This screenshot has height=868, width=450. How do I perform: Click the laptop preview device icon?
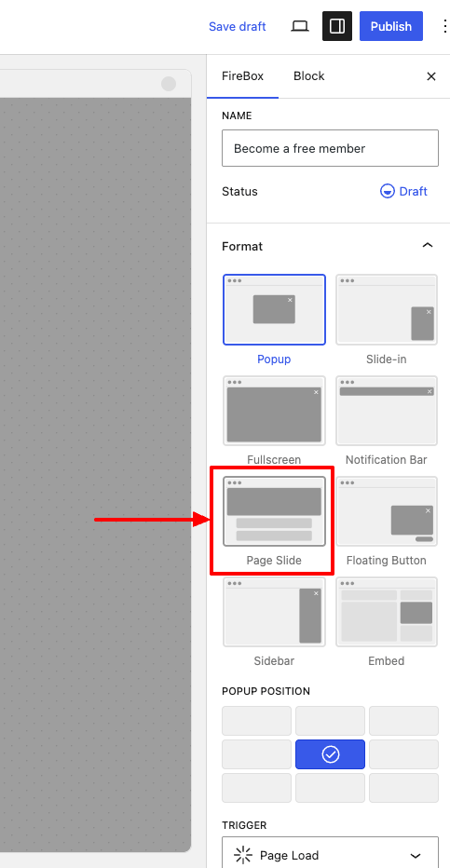coord(300,26)
